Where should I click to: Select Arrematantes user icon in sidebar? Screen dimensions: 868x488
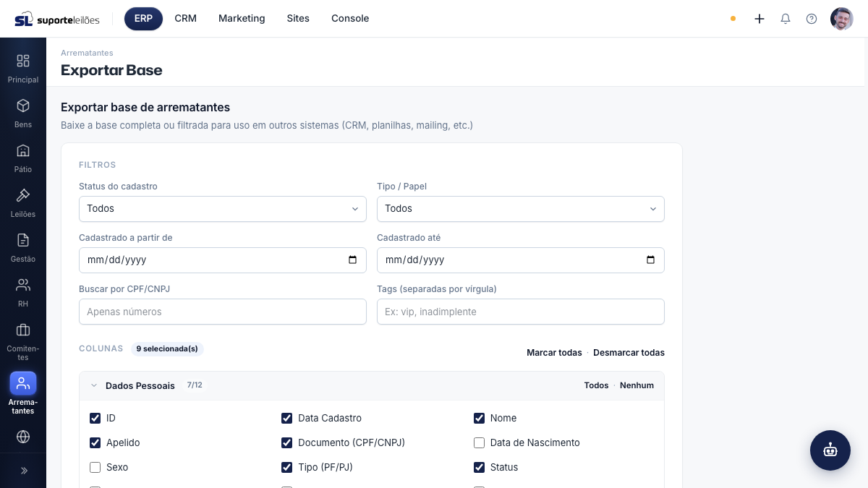[x=23, y=383]
